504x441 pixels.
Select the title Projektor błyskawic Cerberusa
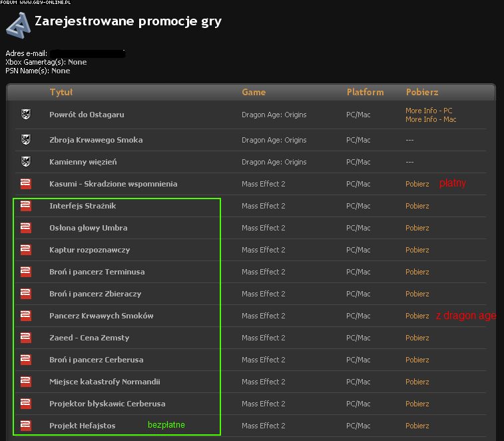click(x=107, y=404)
